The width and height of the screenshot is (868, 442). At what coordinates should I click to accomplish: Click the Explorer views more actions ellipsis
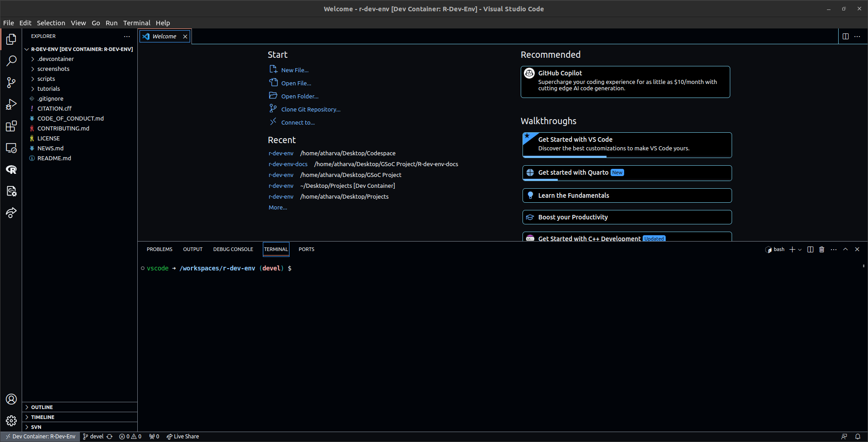[127, 36]
